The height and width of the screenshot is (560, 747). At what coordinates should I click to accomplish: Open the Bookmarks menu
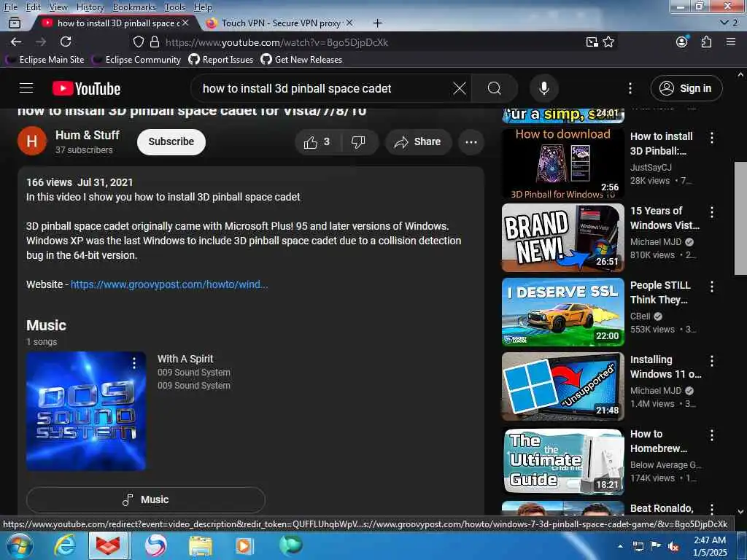(x=134, y=7)
